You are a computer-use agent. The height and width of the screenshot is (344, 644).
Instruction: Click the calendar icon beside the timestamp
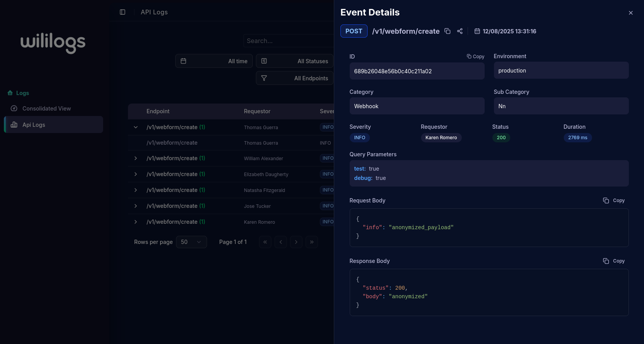477,31
